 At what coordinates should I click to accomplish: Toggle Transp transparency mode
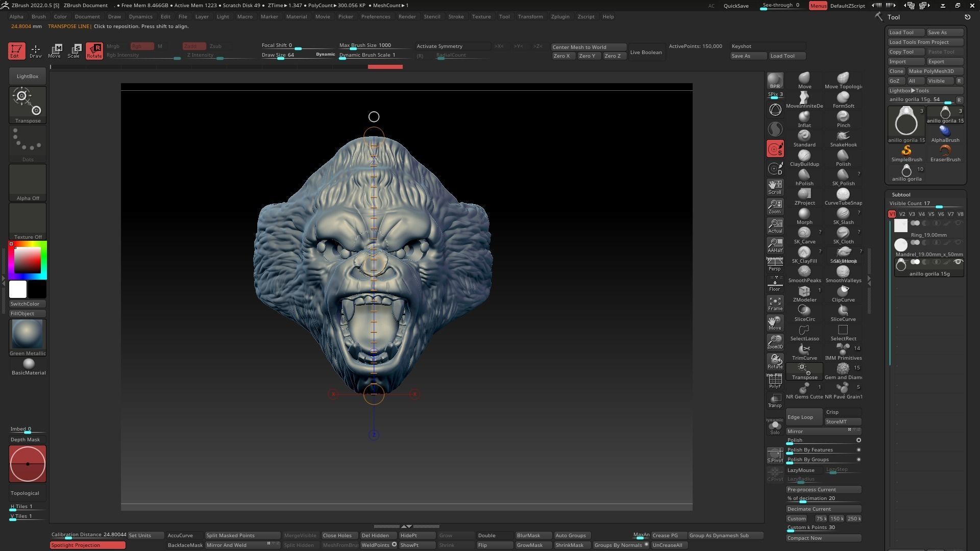point(775,400)
